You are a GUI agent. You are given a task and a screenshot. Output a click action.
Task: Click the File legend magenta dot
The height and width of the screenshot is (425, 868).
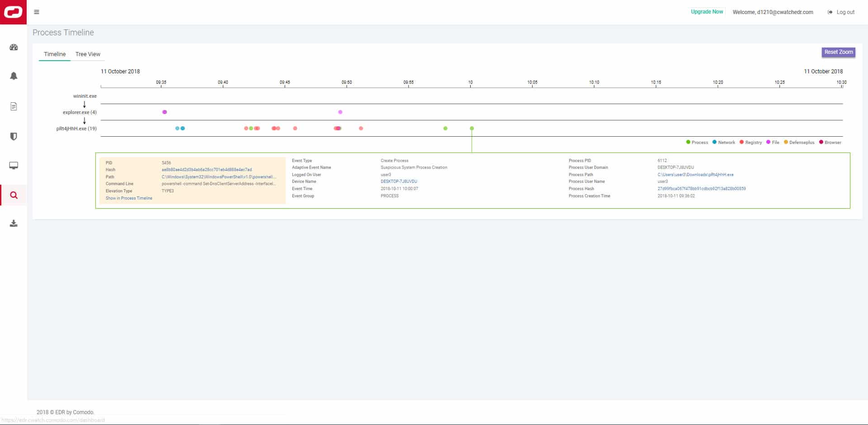click(768, 142)
